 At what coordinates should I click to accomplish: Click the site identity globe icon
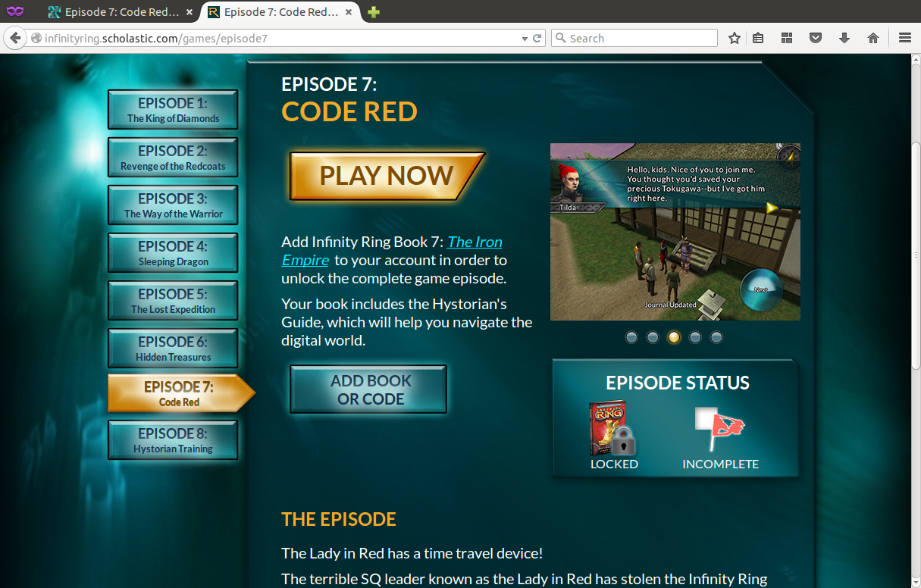(35, 38)
